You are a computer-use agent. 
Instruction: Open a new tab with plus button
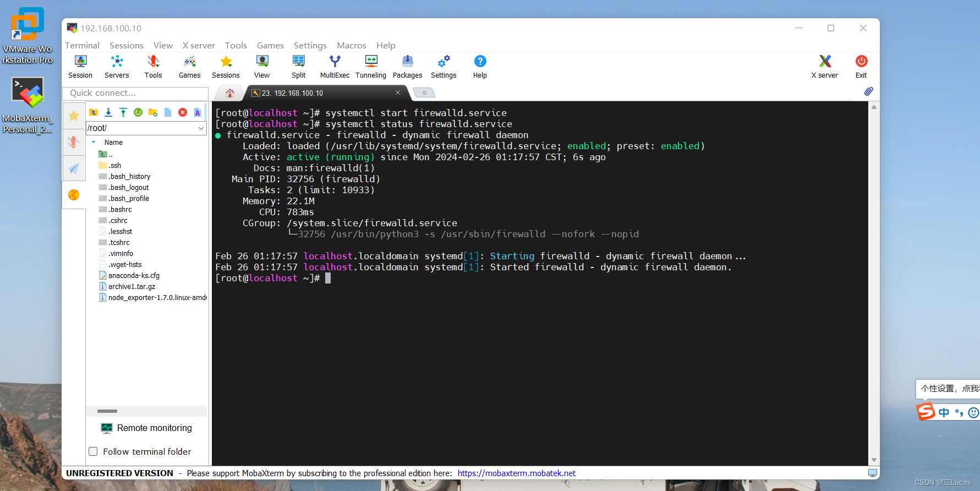click(424, 92)
